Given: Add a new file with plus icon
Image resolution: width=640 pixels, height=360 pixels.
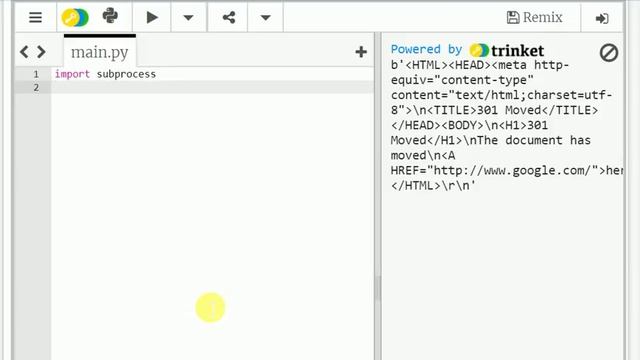Looking at the screenshot, I should [x=361, y=52].
